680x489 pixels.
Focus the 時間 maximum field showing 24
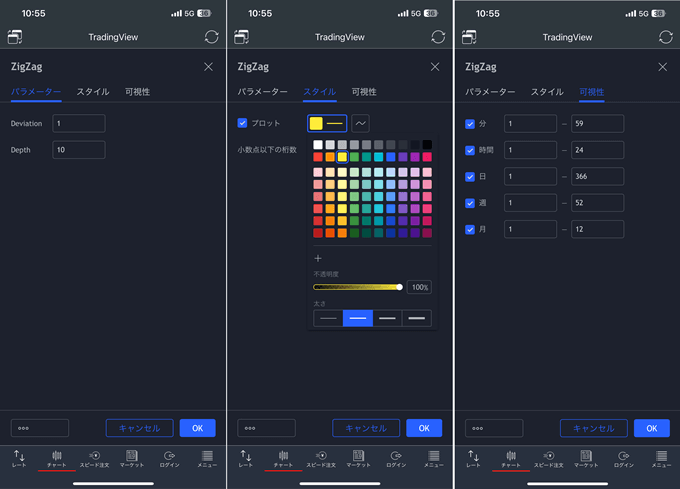coord(598,150)
